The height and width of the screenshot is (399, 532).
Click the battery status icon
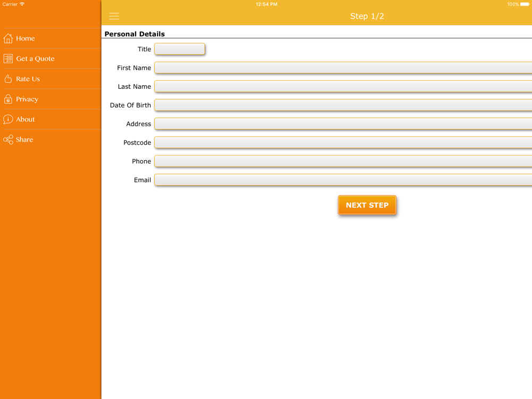pos(525,4)
